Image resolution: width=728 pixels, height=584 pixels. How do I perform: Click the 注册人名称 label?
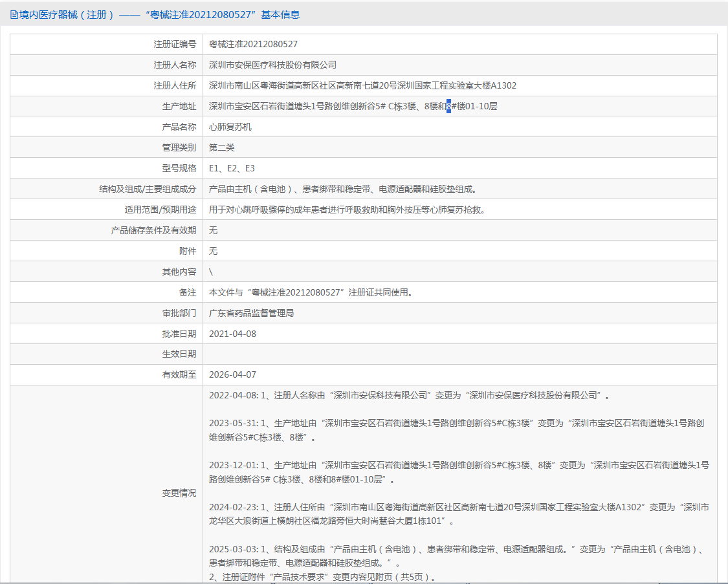[x=175, y=65]
